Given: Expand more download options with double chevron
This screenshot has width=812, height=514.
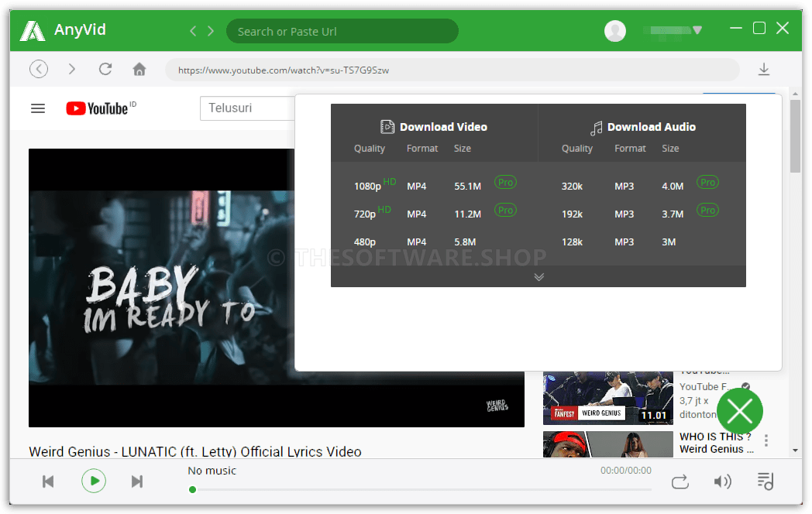Looking at the screenshot, I should coord(538,277).
